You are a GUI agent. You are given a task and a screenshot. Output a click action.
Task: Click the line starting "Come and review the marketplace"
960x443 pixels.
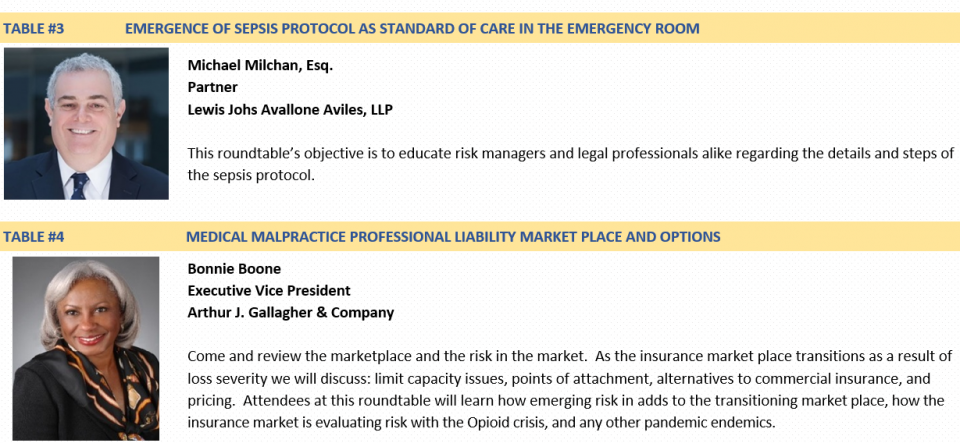click(x=570, y=356)
